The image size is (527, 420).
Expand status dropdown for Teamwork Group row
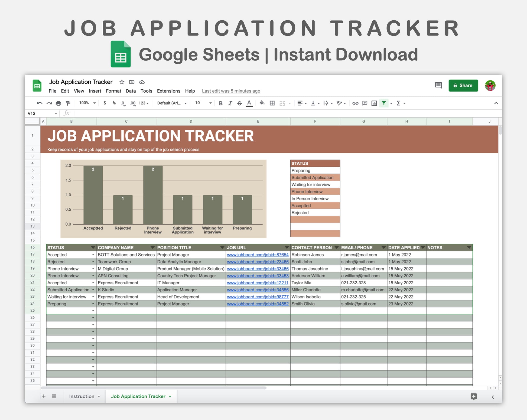coord(93,262)
